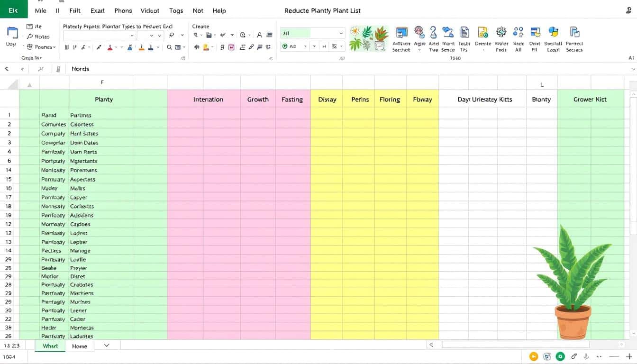The image size is (637, 364).
Task: Click the red font color icon
Action: [110, 47]
